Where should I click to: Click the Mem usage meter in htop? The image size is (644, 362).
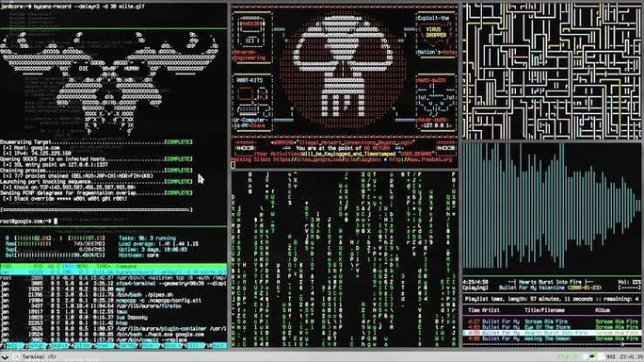(55, 244)
